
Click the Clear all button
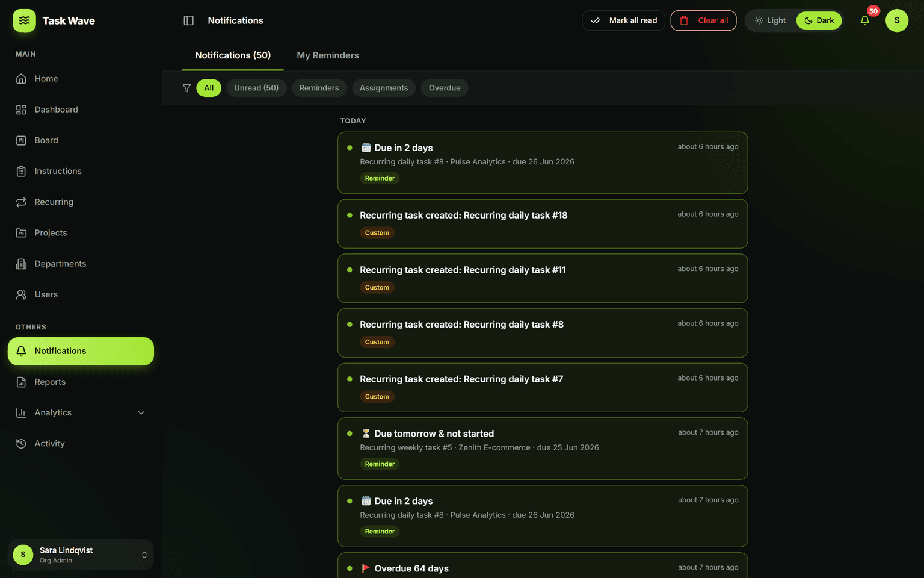click(x=703, y=20)
